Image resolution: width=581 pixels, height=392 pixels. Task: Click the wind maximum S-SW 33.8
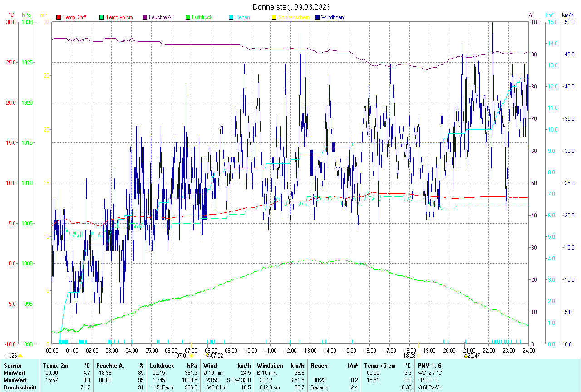coord(239,380)
